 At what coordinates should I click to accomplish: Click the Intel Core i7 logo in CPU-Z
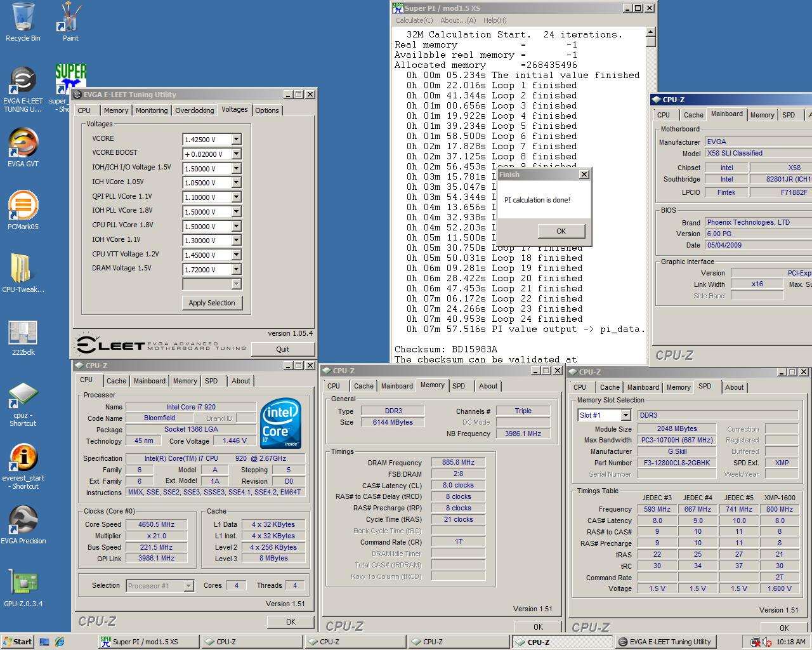tap(281, 423)
